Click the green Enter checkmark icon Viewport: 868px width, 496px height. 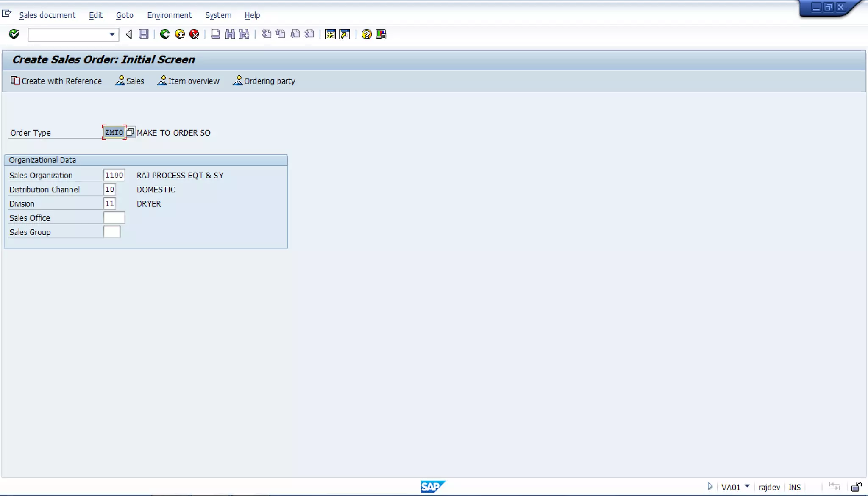(14, 34)
